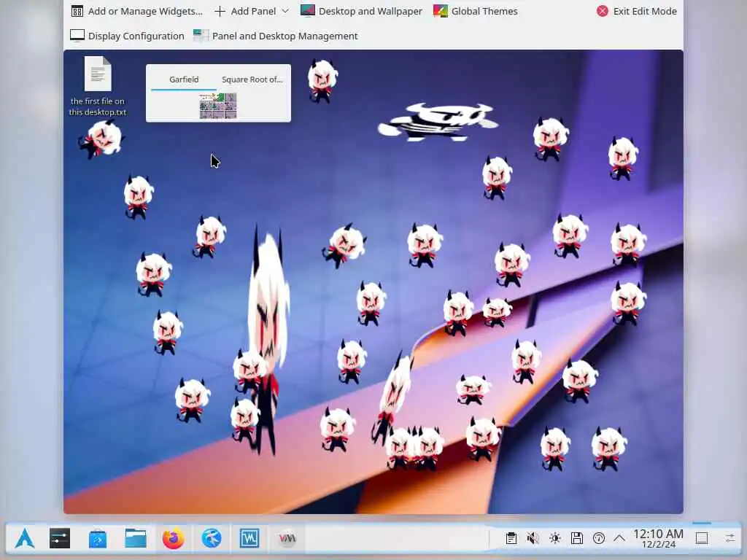Switch to the Garfield comic tab

click(184, 79)
